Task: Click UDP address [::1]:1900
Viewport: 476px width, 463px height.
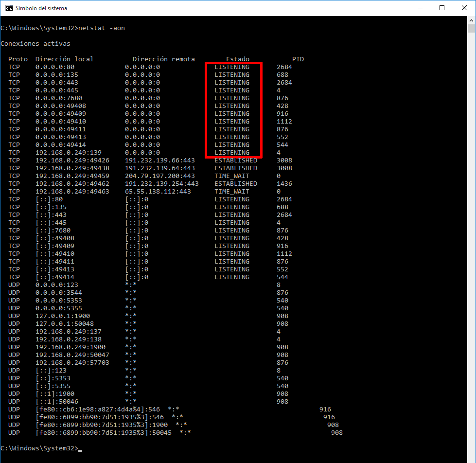Action: pyautogui.click(x=55, y=394)
